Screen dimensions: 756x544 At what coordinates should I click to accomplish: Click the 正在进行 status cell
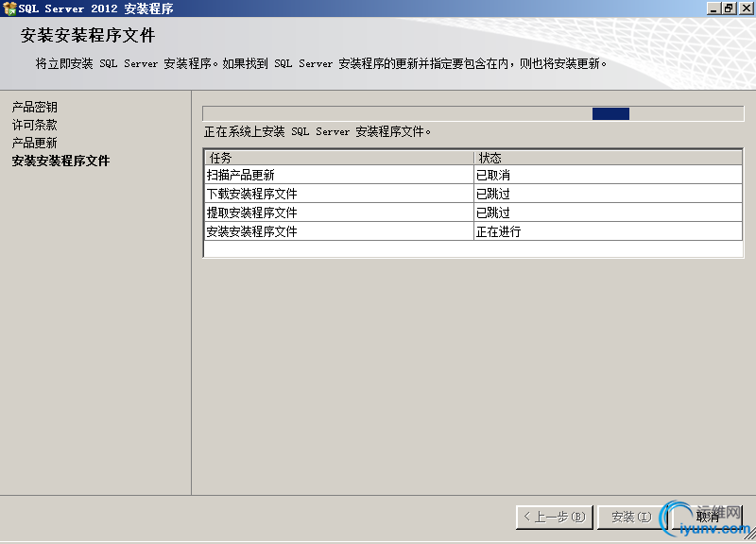point(608,231)
